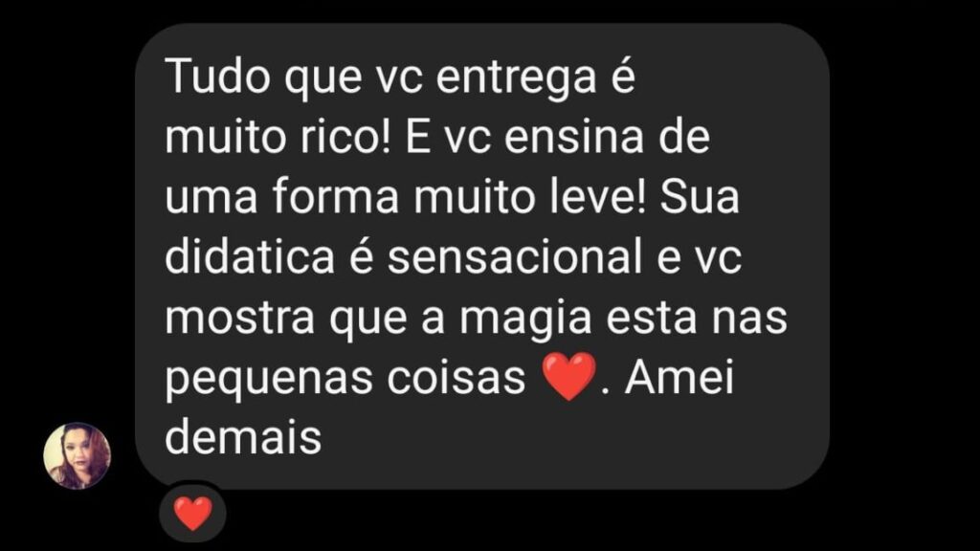Click the word 'mostra' in fifth line
This screenshot has width=980, height=551.
pyautogui.click(x=240, y=317)
